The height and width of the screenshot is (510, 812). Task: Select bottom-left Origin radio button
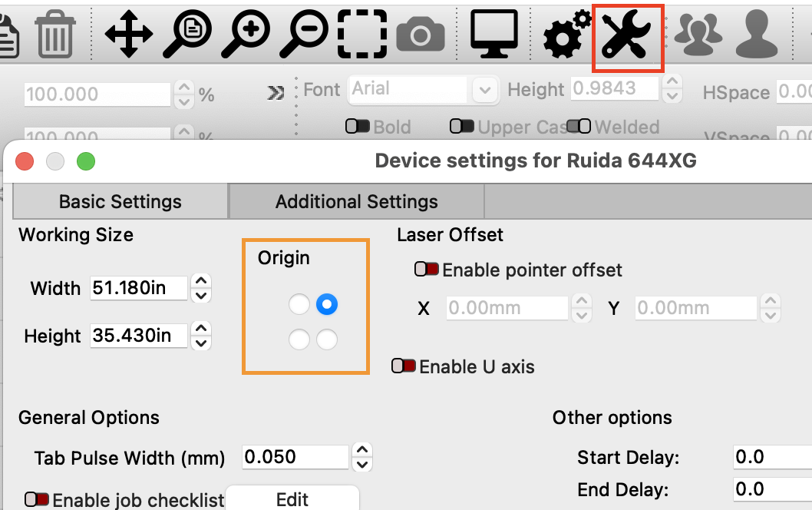(299, 339)
